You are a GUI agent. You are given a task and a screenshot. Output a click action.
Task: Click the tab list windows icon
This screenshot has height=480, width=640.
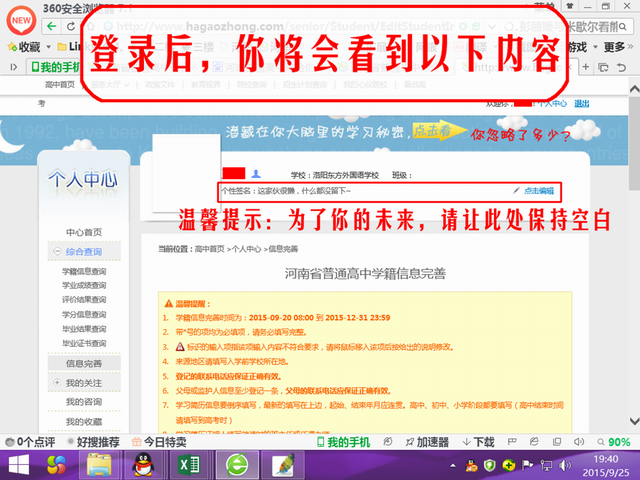(603, 67)
